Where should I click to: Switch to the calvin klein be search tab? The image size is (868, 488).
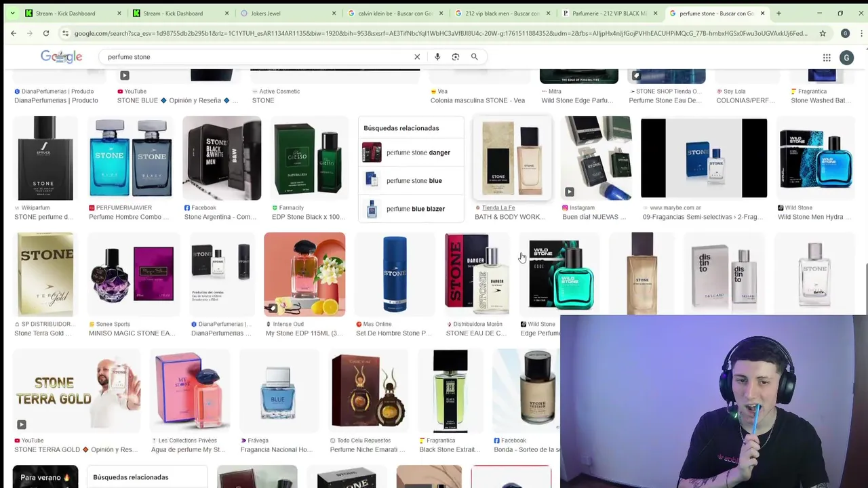(395, 13)
